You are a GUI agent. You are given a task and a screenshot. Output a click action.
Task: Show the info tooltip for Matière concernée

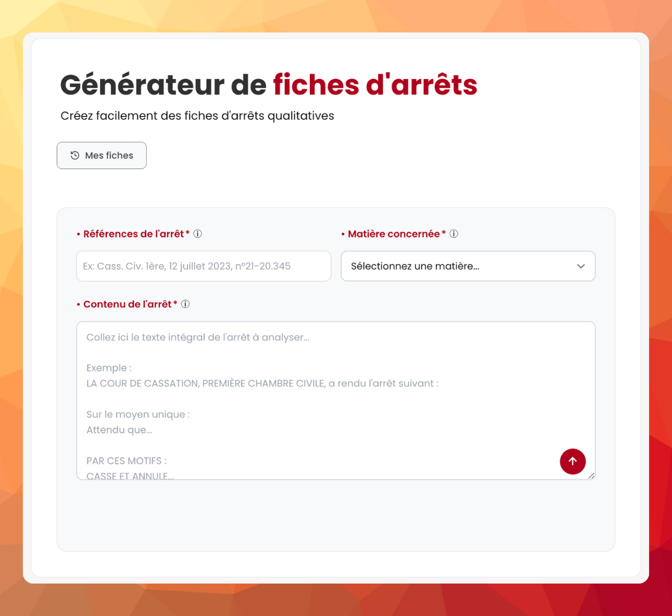point(454,234)
